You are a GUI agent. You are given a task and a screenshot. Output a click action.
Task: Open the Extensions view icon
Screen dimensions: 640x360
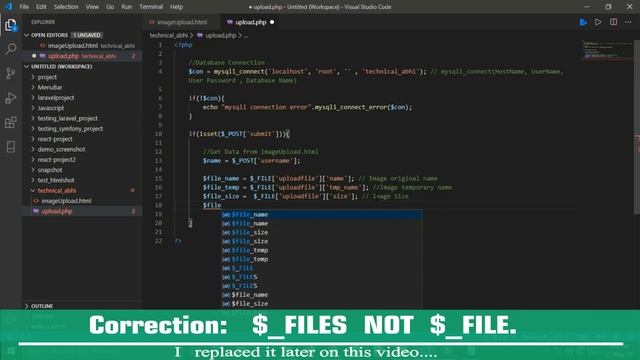11,122
